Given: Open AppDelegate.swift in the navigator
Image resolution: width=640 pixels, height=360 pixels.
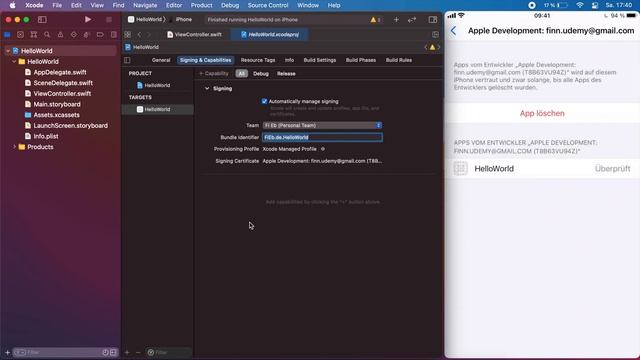Looking at the screenshot, I should [60, 72].
